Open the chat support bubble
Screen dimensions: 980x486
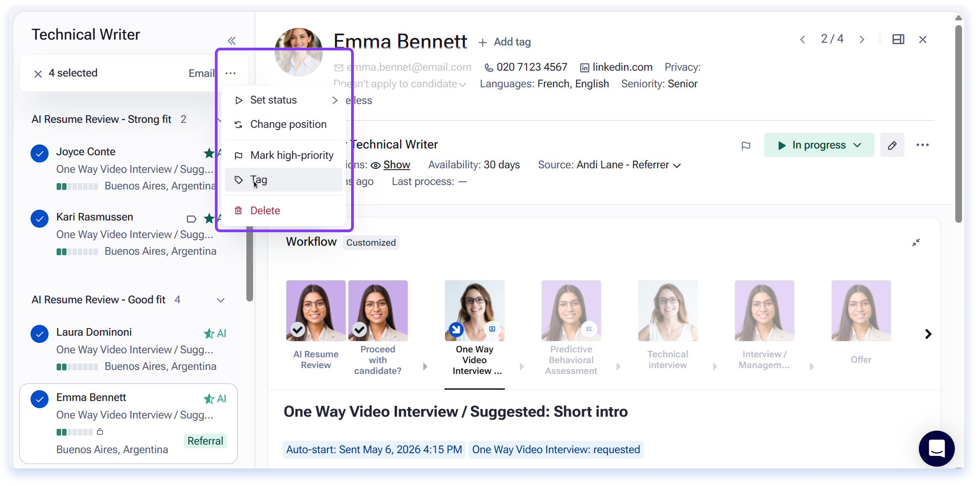pos(937,449)
